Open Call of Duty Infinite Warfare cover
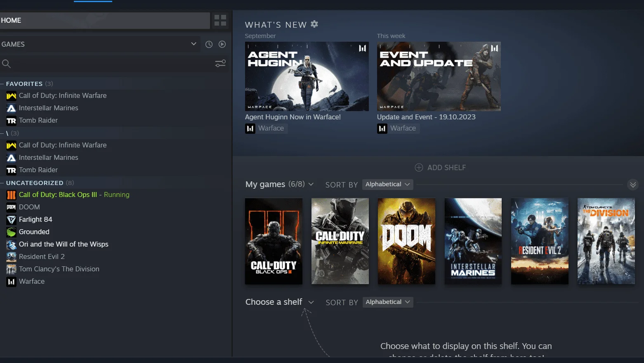Image resolution: width=644 pixels, height=363 pixels. tap(340, 241)
